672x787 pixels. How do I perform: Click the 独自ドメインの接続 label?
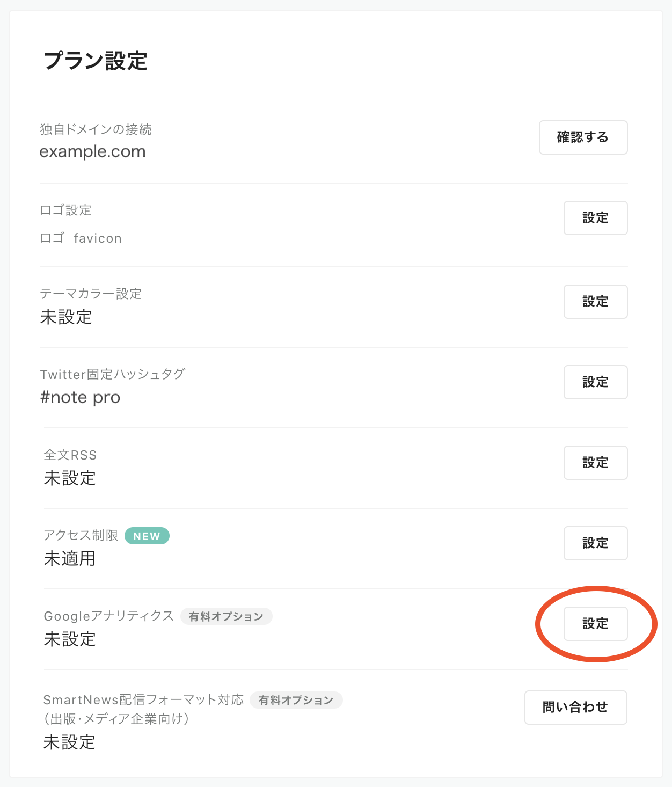[x=96, y=129]
